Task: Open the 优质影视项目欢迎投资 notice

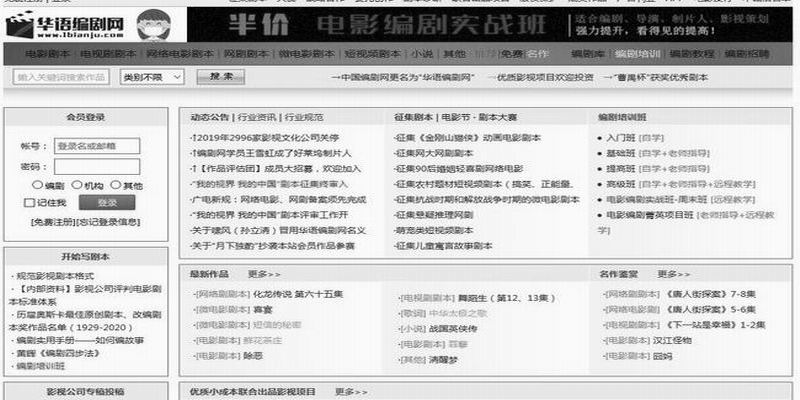Action: (x=541, y=78)
